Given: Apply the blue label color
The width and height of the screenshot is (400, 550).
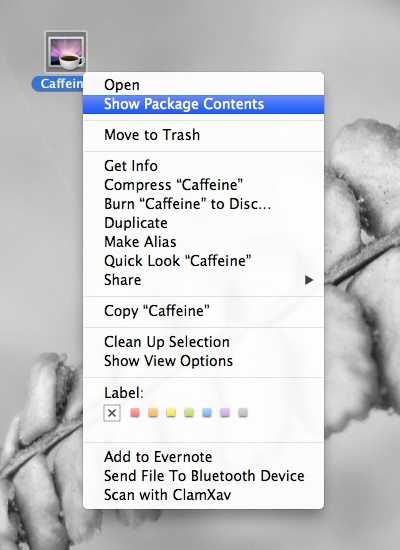Looking at the screenshot, I should [x=207, y=412].
